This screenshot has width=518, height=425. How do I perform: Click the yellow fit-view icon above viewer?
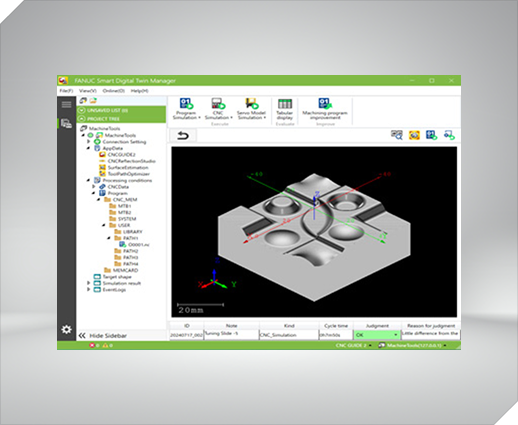[x=414, y=135]
